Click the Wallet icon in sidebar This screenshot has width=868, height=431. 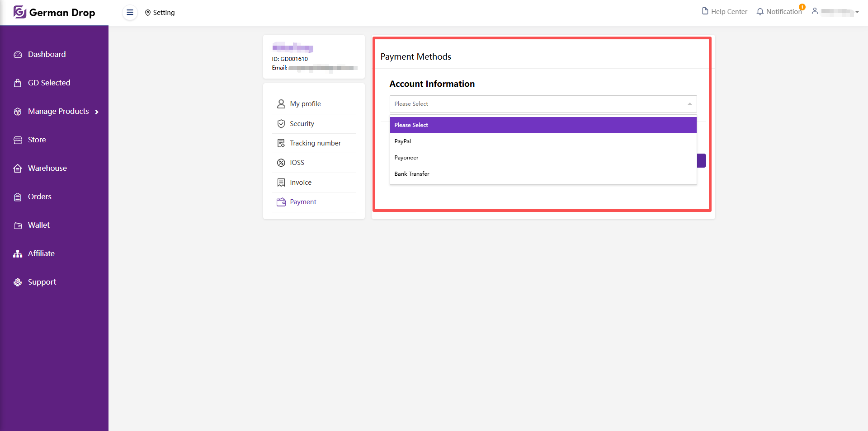[18, 225]
